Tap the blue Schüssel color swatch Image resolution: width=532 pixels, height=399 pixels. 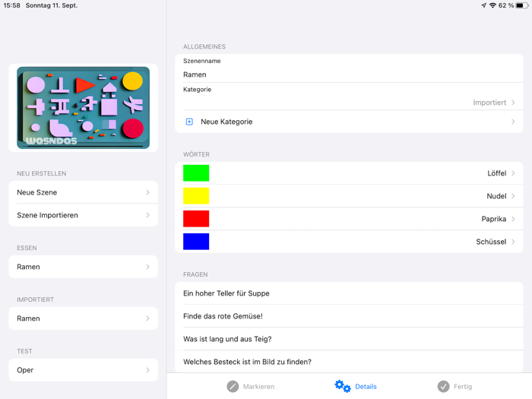pyautogui.click(x=196, y=242)
